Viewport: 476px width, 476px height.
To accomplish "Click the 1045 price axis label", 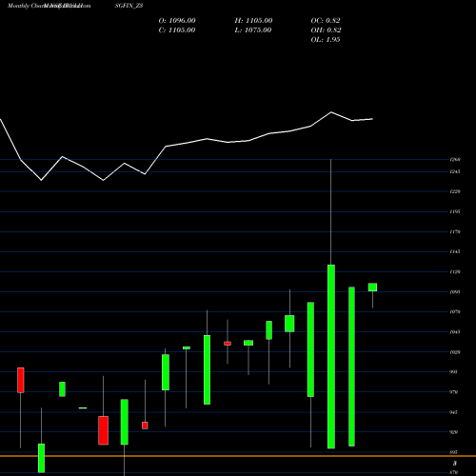I will click(x=455, y=332).
